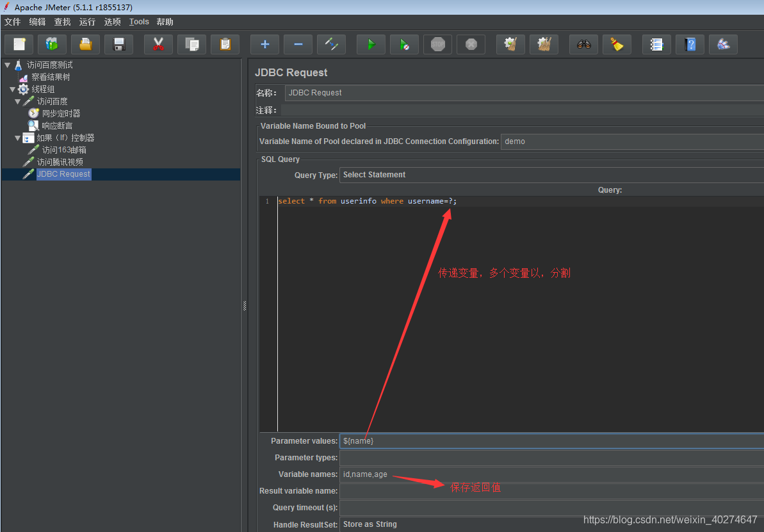Click the Shutdown test icon
764x532 pixels.
pos(471,44)
